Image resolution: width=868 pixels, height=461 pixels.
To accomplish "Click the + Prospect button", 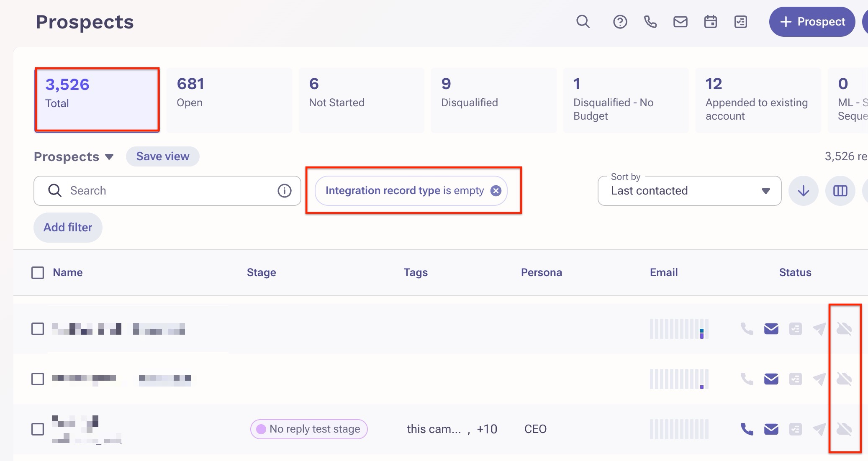I will click(812, 22).
